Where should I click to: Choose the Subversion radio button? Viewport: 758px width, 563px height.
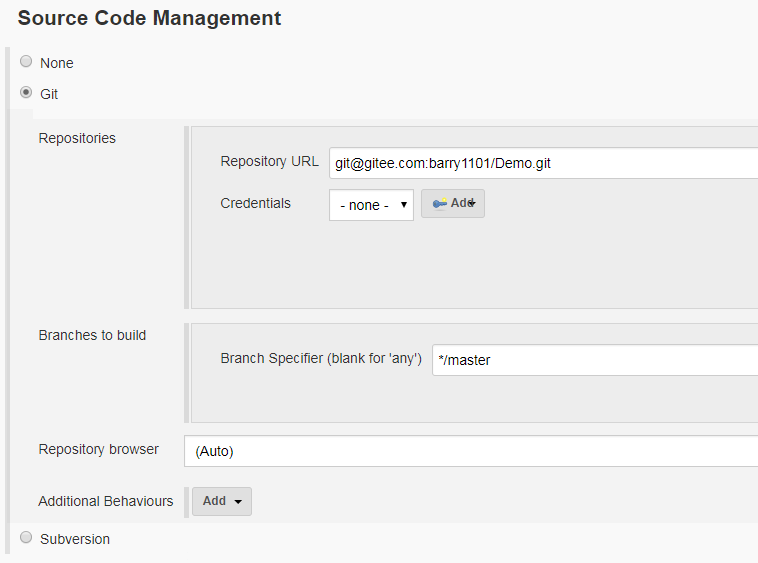click(x=26, y=538)
